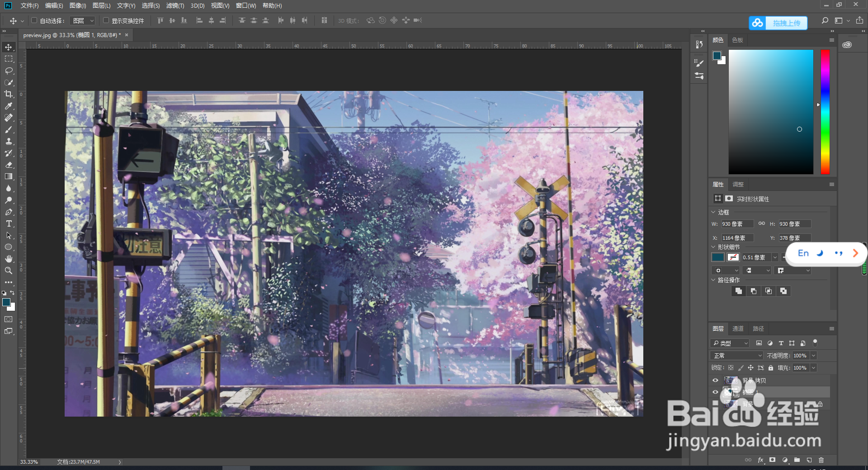Select the Pen tool
The height and width of the screenshot is (470, 868).
click(x=9, y=212)
